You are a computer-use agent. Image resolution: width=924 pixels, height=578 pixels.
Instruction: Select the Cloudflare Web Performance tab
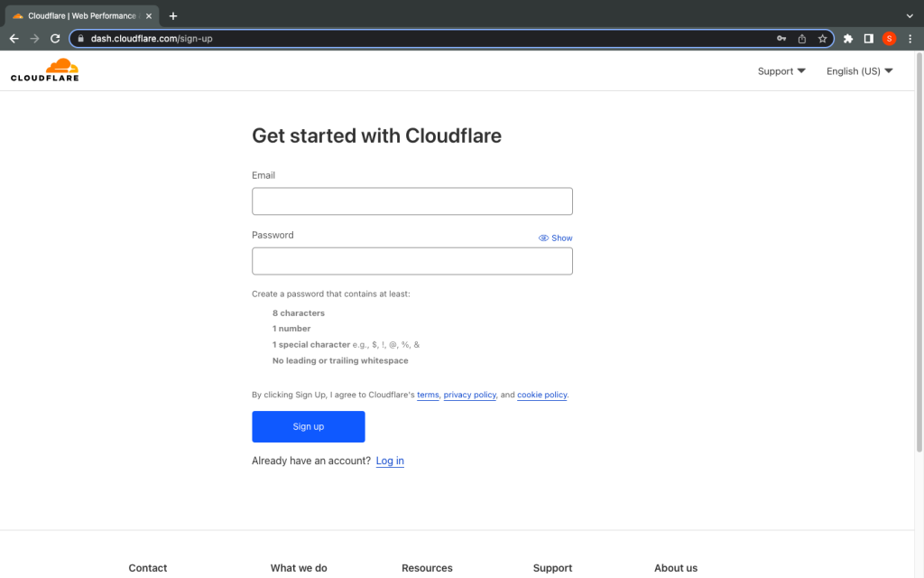79,15
